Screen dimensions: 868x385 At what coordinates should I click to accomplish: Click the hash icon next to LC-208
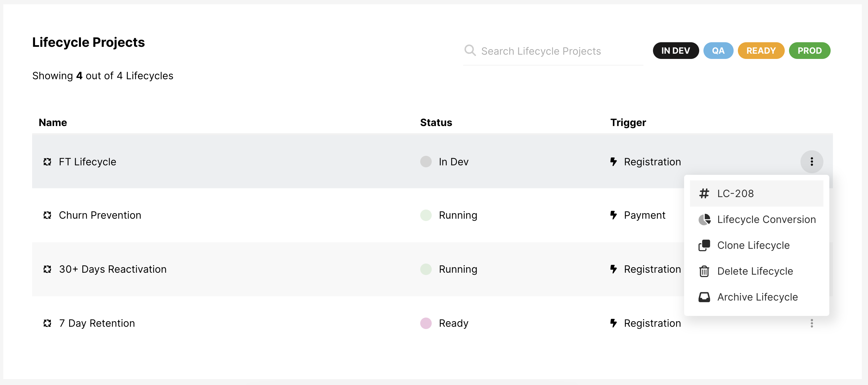point(704,193)
